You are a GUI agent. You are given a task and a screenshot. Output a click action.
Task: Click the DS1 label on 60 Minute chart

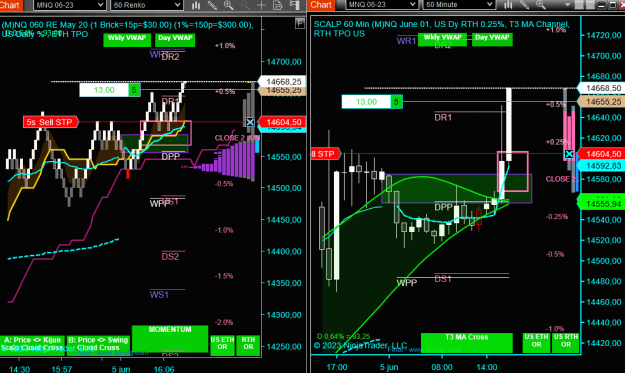[443, 279]
